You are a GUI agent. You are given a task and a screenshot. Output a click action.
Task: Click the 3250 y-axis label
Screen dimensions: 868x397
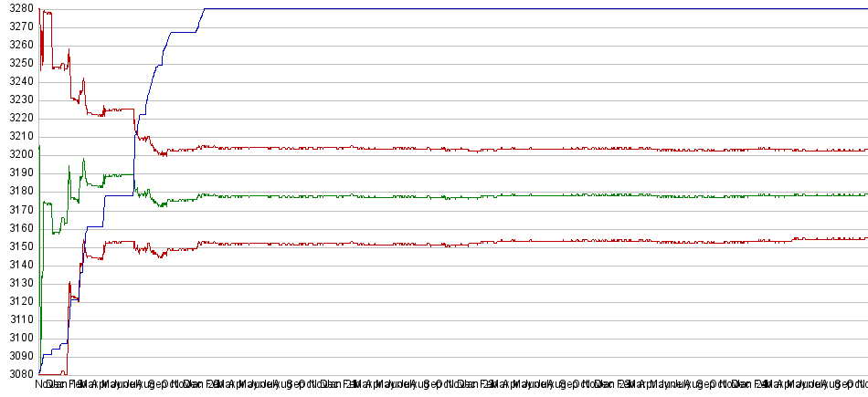(18, 63)
